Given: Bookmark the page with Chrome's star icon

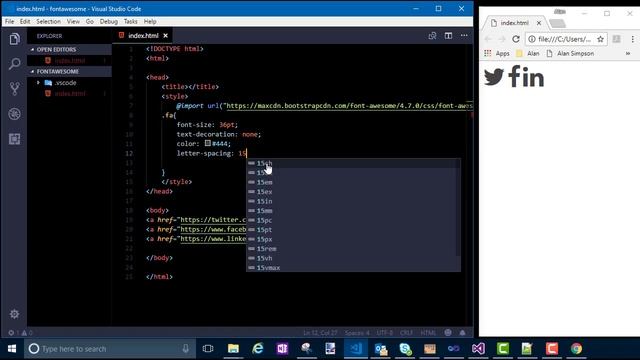Looking at the screenshot, I should [x=600, y=39].
